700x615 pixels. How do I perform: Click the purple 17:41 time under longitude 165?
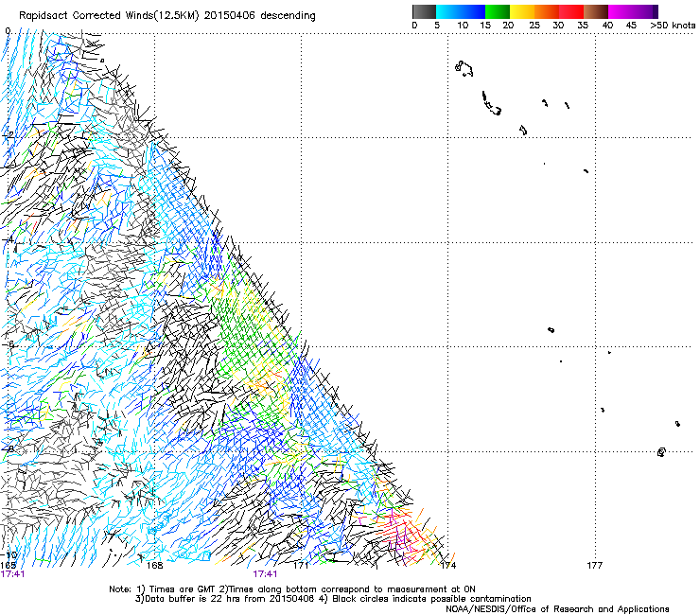12,574
